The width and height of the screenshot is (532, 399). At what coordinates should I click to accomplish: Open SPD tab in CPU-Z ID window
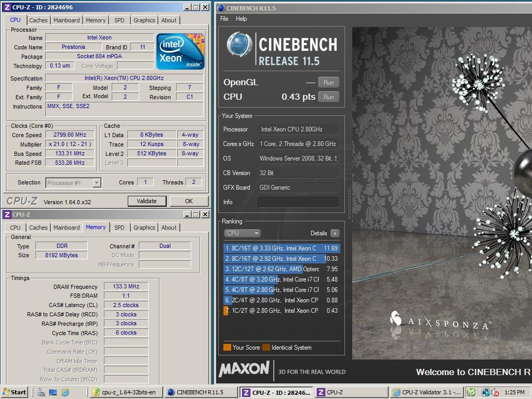tap(119, 20)
